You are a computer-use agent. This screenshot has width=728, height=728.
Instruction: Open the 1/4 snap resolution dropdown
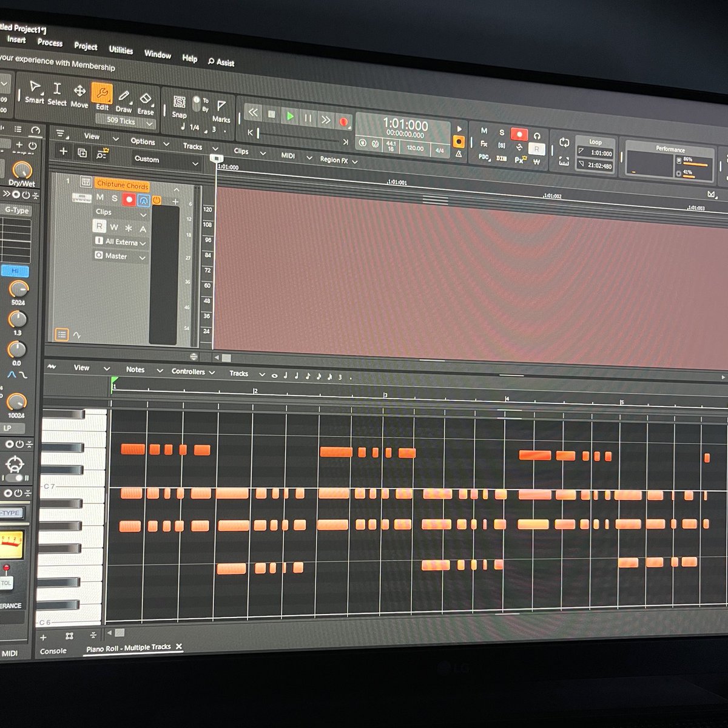click(194, 127)
